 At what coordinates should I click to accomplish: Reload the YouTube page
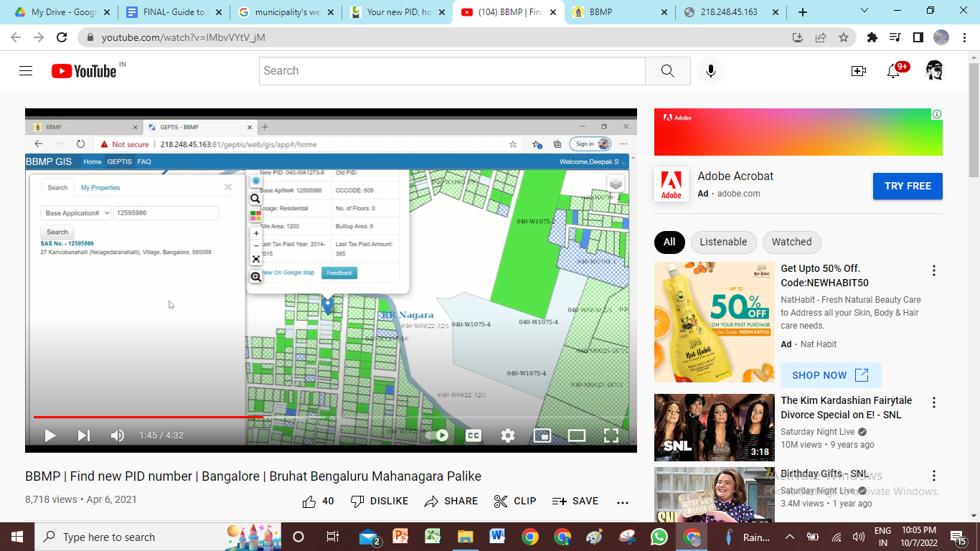click(62, 37)
